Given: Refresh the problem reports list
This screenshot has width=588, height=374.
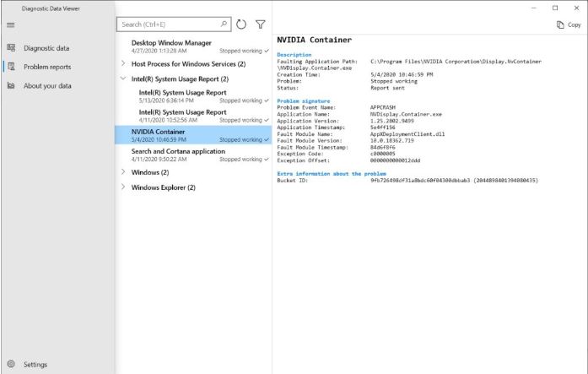Looking at the screenshot, I should point(241,24).
